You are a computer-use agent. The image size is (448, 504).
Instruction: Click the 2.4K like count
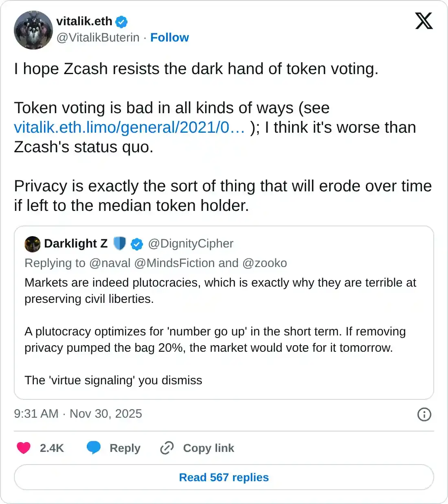click(x=51, y=448)
